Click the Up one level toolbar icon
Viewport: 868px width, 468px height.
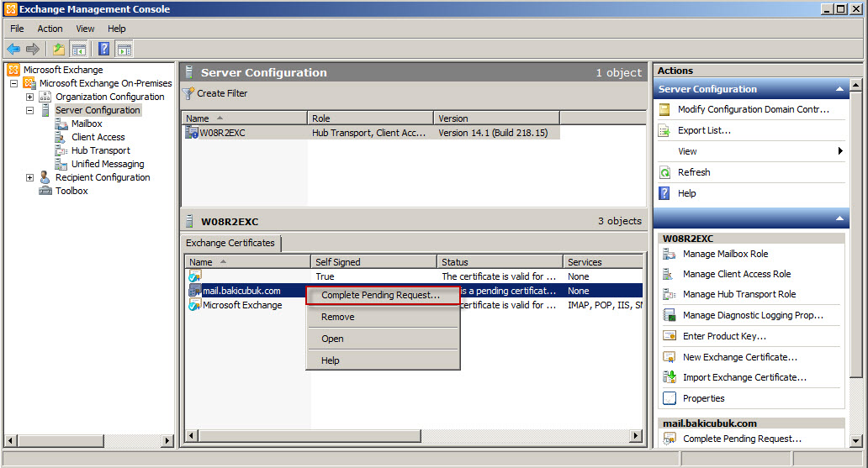click(59, 50)
